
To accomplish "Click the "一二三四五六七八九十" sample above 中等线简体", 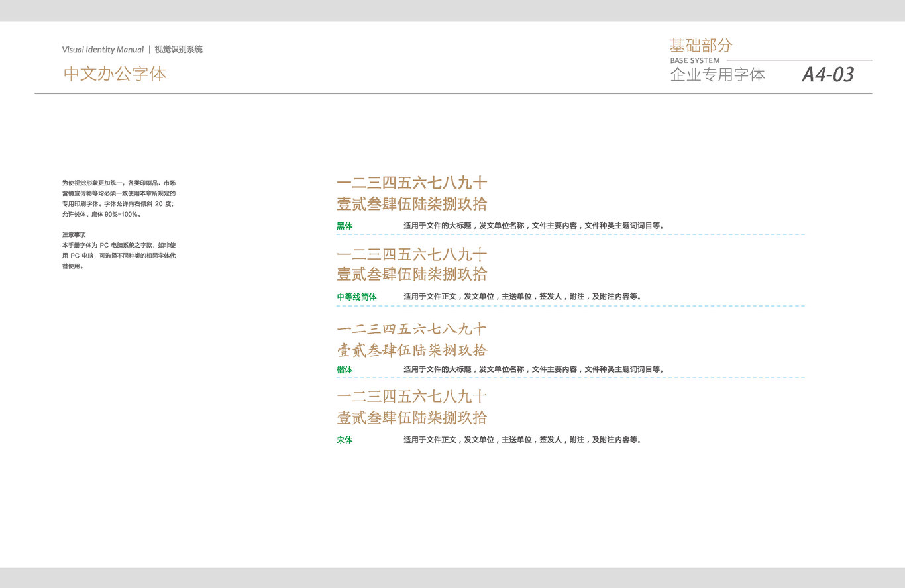I will click(412, 254).
